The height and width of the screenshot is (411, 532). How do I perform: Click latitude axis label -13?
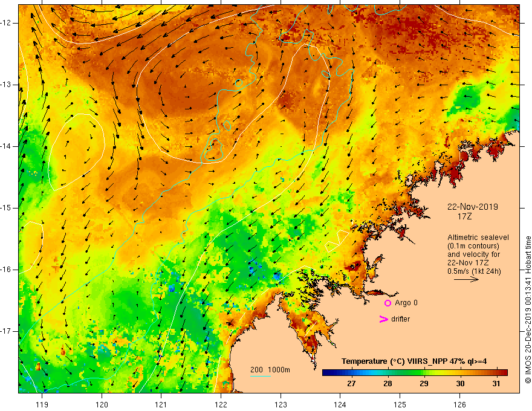(x=7, y=85)
